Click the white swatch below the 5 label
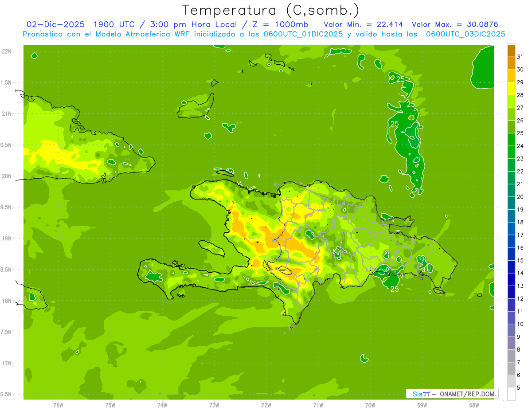This screenshot has height=411, width=532. (511, 394)
